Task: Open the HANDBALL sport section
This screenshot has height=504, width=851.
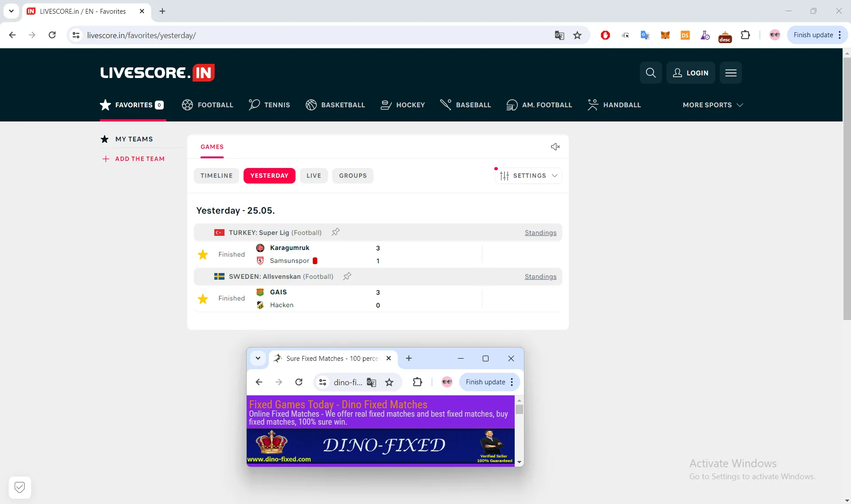Action: [614, 105]
